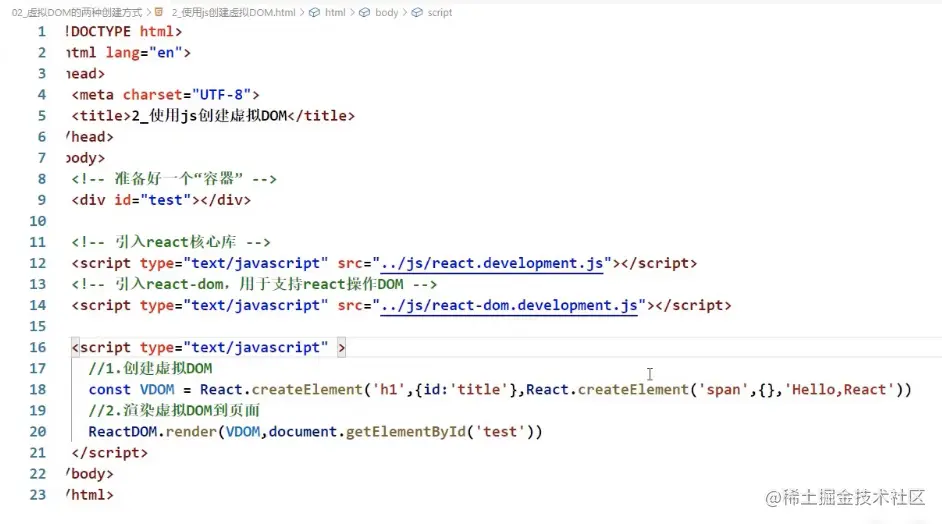Click the 'test' string on line 20
Viewport: 942px width, 524px height.
coord(500,431)
